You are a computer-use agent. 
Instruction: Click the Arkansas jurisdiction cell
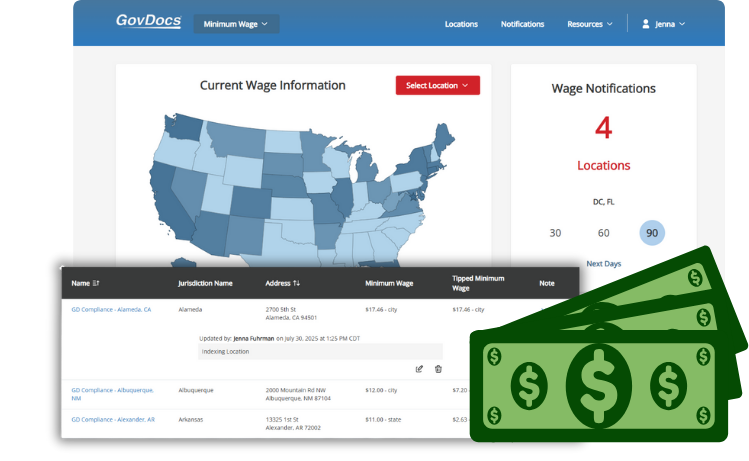click(191, 419)
